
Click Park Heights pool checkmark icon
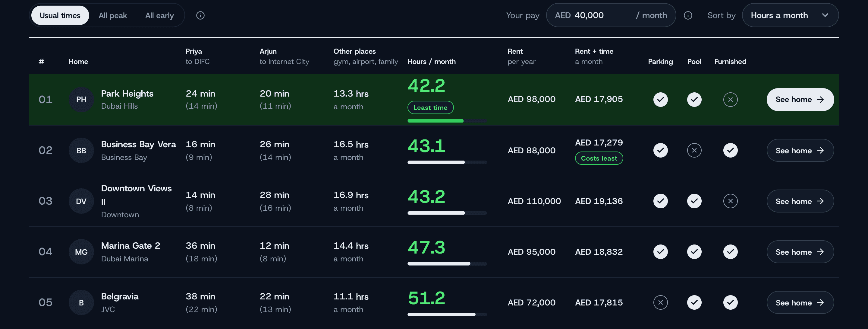click(694, 100)
